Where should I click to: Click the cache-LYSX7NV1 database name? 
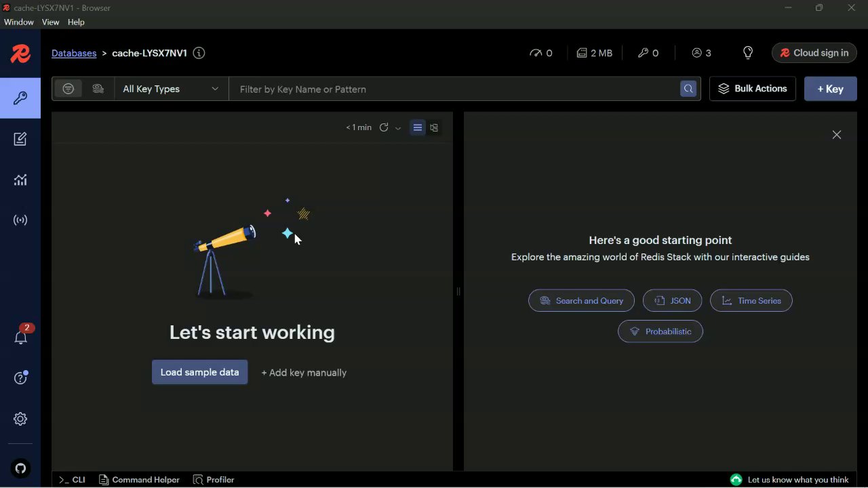tap(149, 53)
